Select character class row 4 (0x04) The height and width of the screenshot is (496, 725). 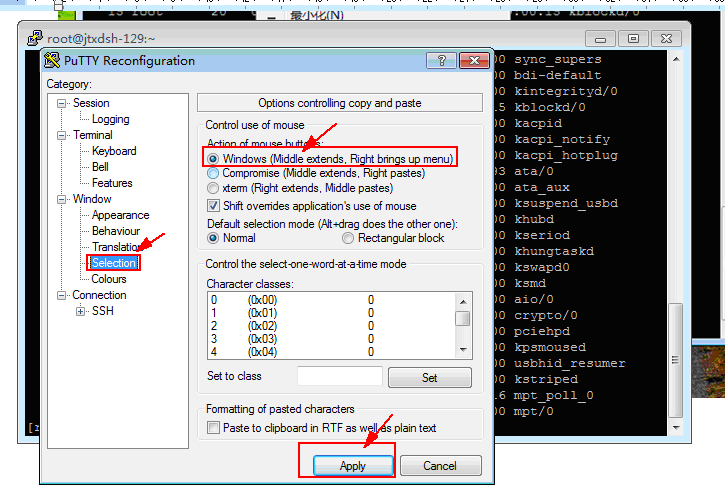[331, 351]
